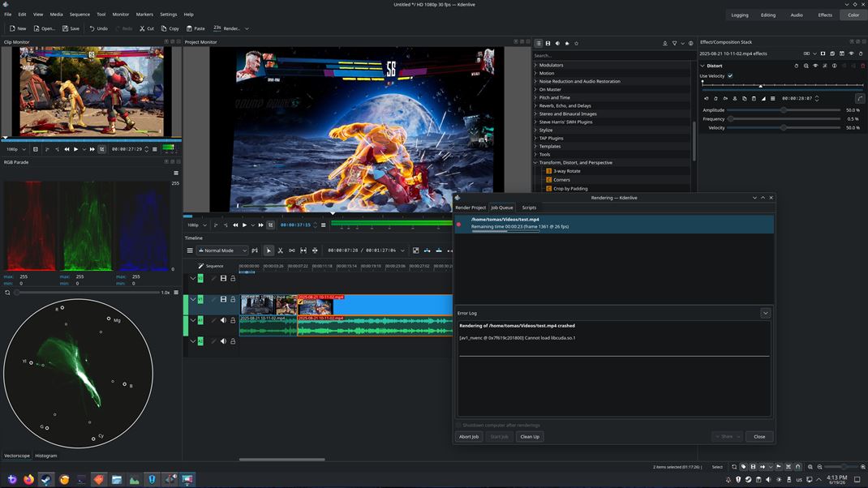Screen dimensions: 868x488
Task: Click the effect list info icon
Action: (691, 43)
